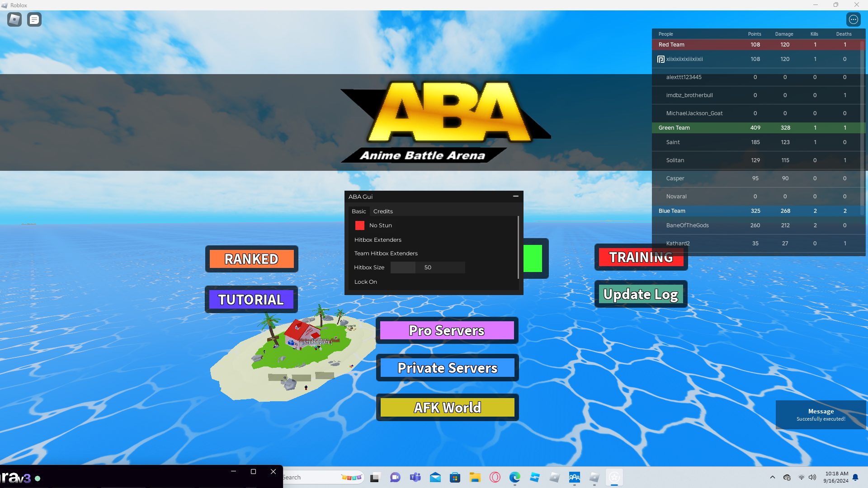Viewport: 868px width, 488px height.
Task: Show hidden system tray icons
Action: click(772, 477)
